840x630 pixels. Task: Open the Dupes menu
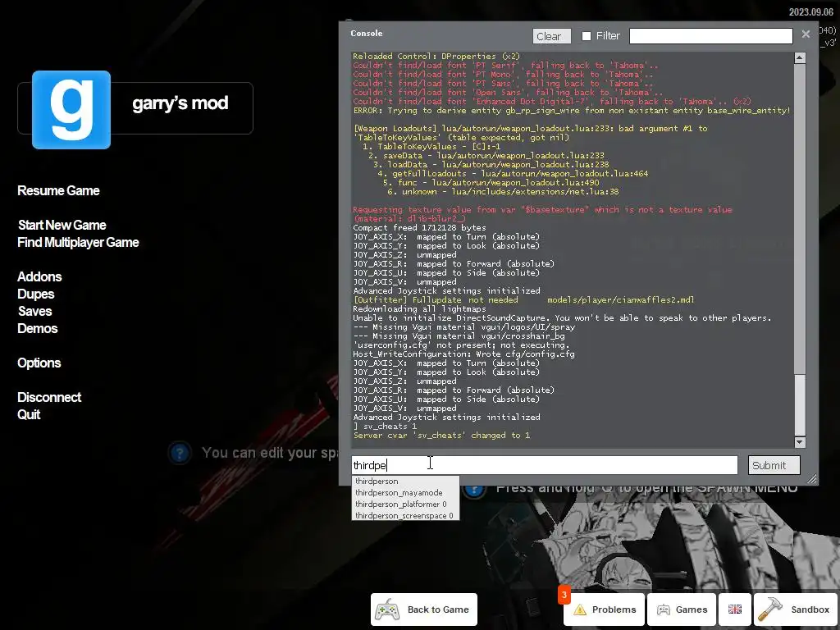[36, 294]
